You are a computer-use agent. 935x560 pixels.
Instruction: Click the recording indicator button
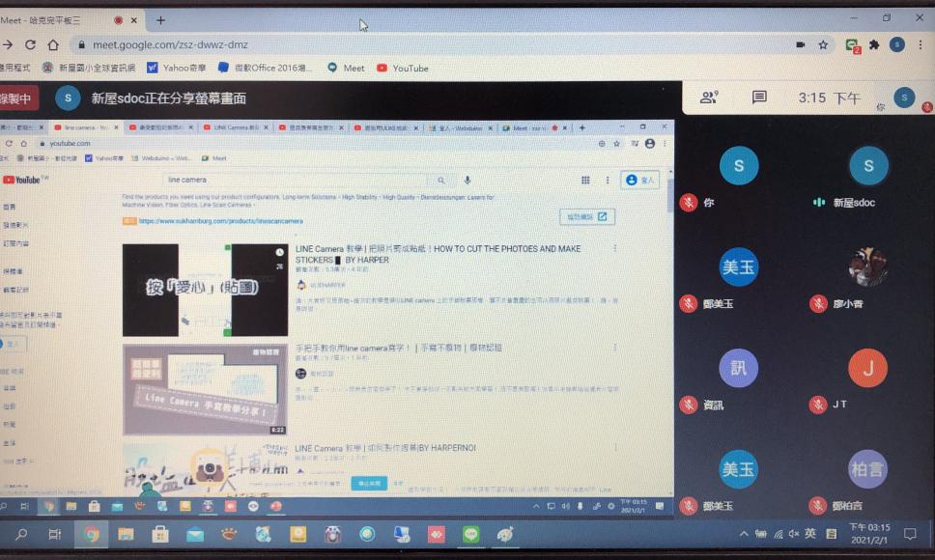[x=16, y=98]
